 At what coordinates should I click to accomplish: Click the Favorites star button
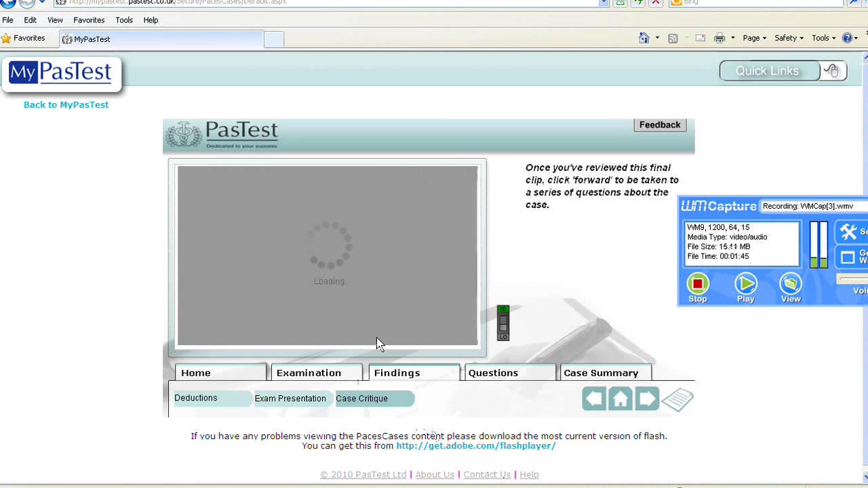click(x=24, y=39)
